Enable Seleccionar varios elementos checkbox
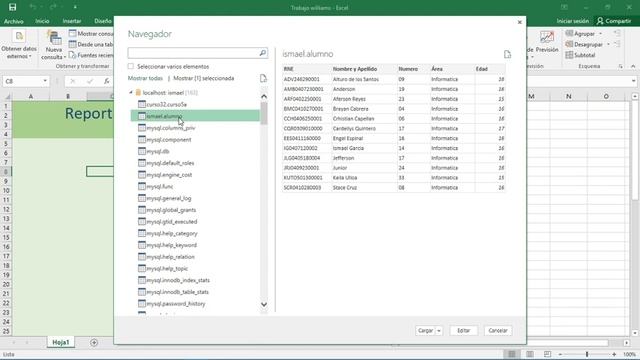This screenshot has width=640, height=360. [131, 66]
